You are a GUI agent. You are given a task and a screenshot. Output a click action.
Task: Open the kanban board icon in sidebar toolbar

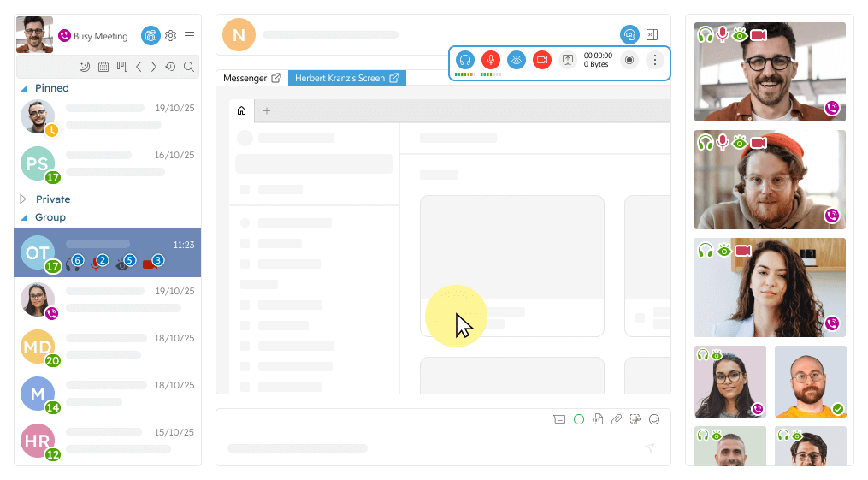(x=122, y=67)
